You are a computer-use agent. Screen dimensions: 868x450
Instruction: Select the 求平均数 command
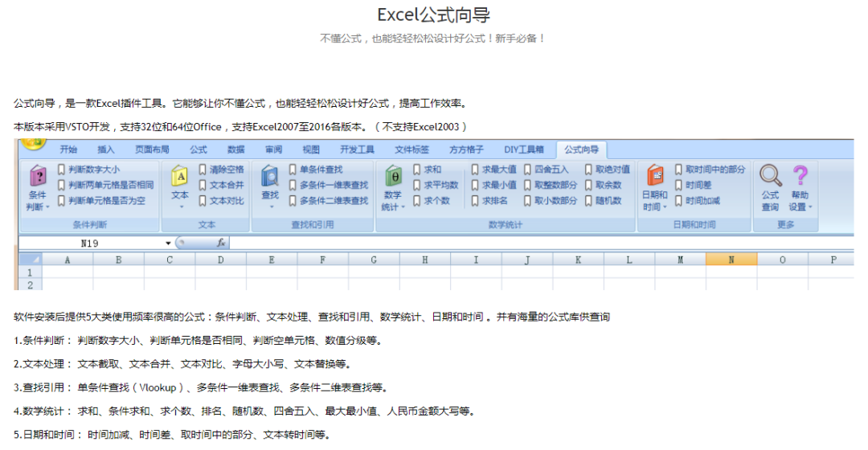click(436, 185)
